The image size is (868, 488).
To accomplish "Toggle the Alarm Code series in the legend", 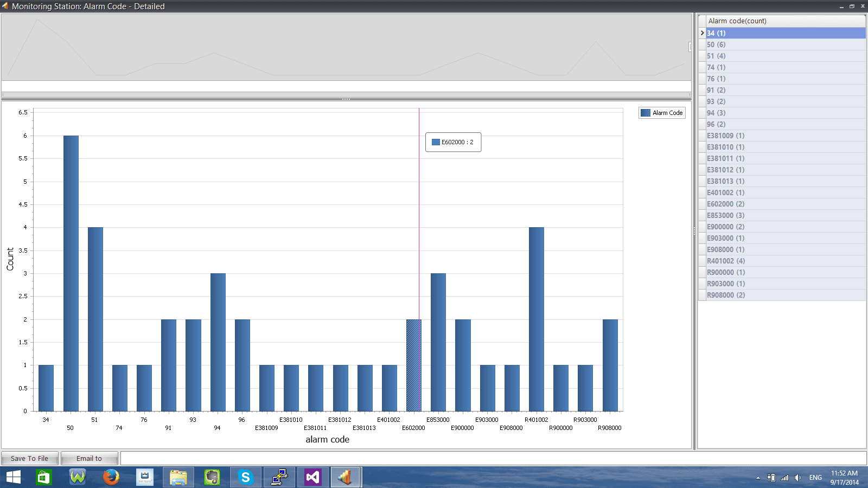I will [x=666, y=113].
